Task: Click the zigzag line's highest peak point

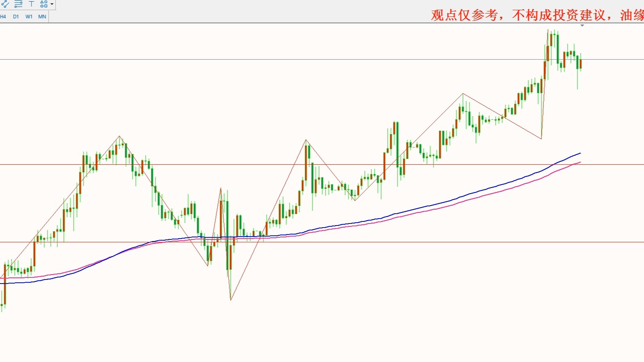Action: pyautogui.click(x=548, y=29)
